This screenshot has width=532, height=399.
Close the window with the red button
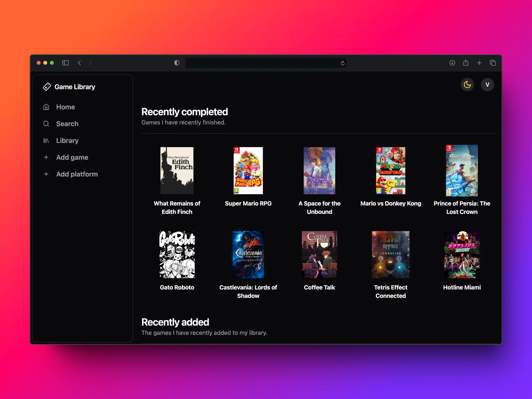(39, 63)
